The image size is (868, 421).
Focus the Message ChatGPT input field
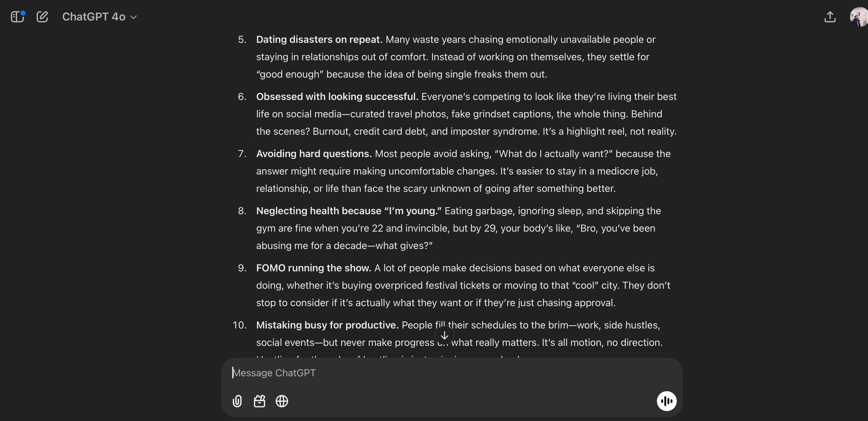(438, 373)
